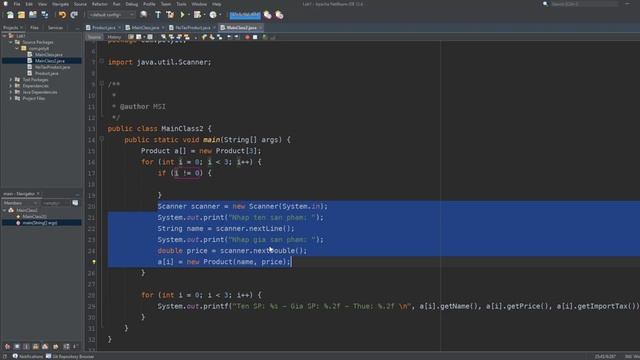Open the default config dropdown
640x360 pixels.
[x=112, y=15]
